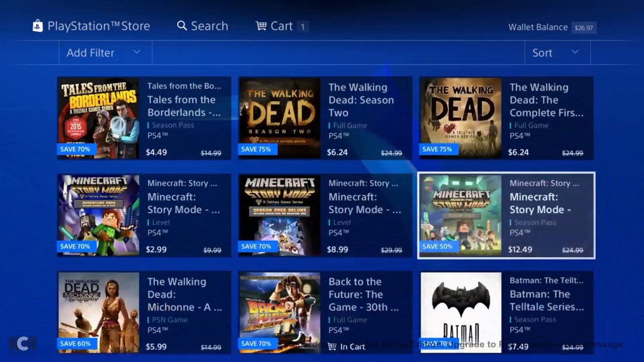This screenshot has height=362, width=644.
Task: Click the In Cart icon on Back to the Future
Action: (332, 346)
